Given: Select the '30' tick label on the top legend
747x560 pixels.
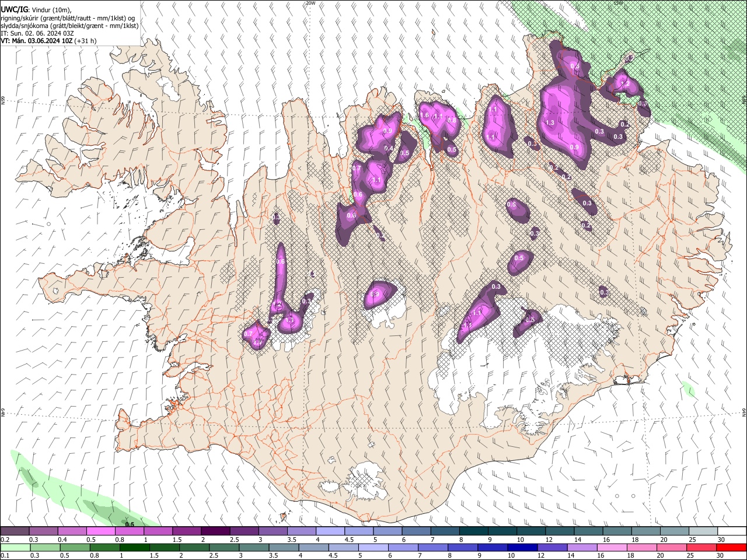Looking at the screenshot, I should (721, 540).
